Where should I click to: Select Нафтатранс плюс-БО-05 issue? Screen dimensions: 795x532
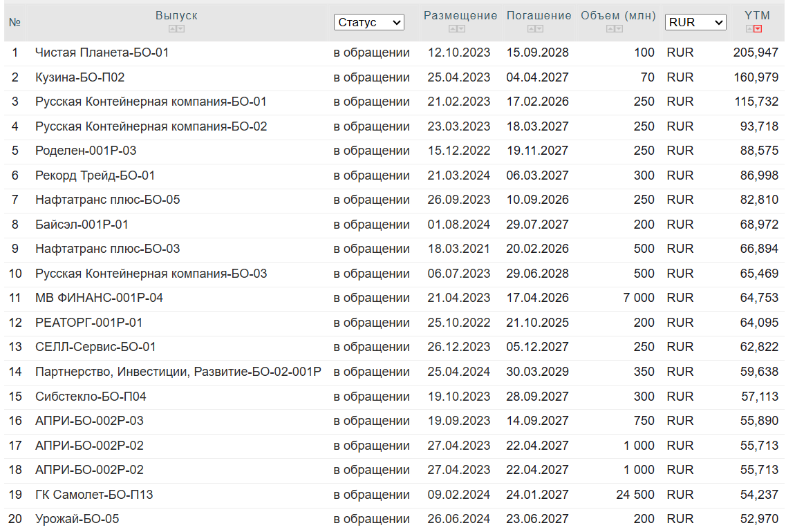pos(107,200)
